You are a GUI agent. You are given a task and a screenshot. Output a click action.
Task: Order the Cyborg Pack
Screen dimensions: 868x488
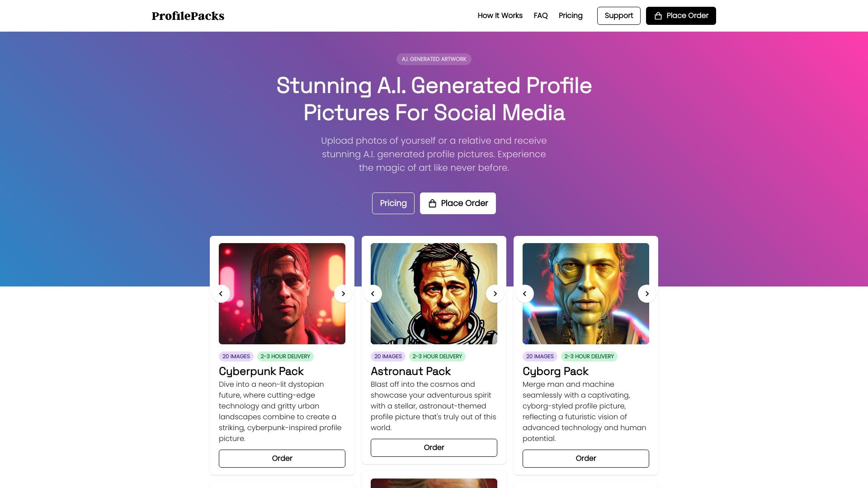point(586,458)
